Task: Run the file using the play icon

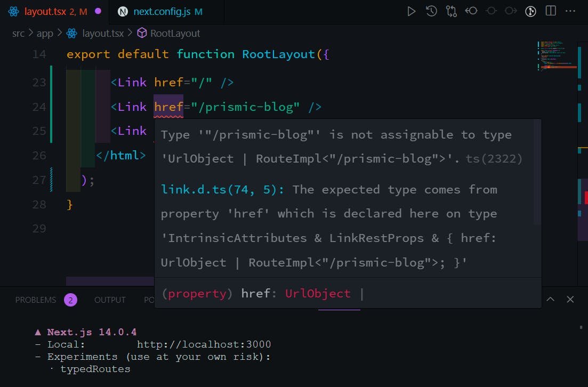Action: tap(411, 11)
